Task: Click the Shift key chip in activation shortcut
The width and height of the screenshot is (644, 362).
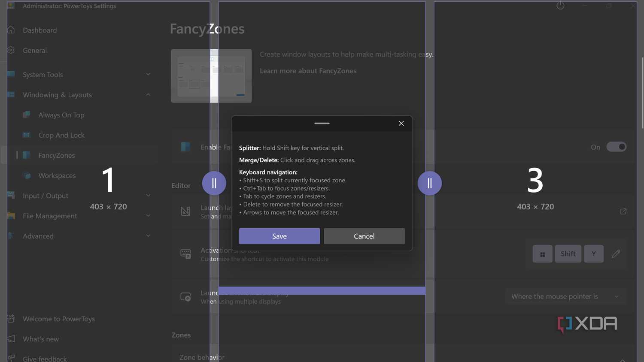Action: pos(568,254)
